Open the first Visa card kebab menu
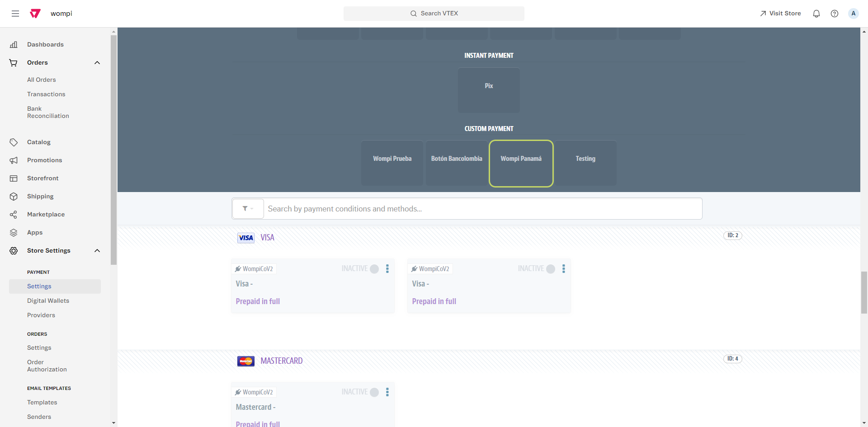Viewport: 868px width, 427px height. [387, 269]
